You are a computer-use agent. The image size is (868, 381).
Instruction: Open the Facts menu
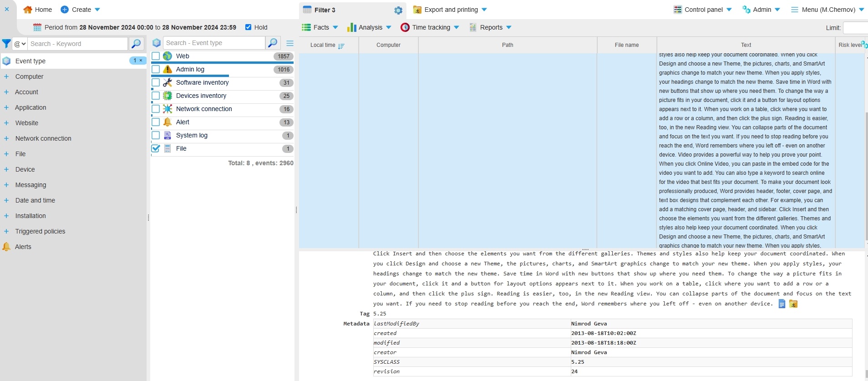(x=320, y=27)
